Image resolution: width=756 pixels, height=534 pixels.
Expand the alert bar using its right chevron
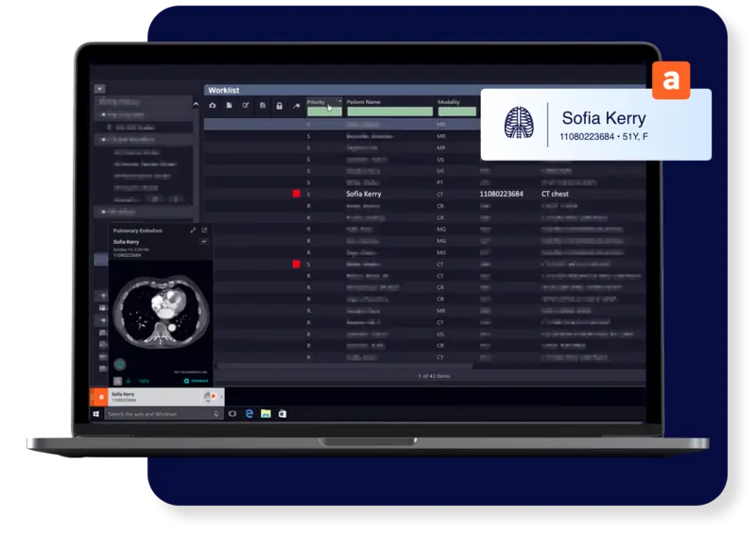click(x=221, y=397)
